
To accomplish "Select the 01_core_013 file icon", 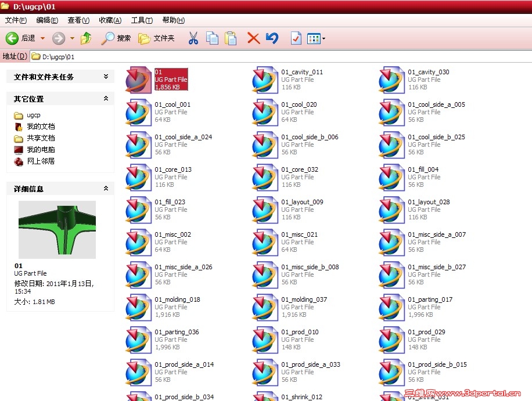I will [x=138, y=177].
